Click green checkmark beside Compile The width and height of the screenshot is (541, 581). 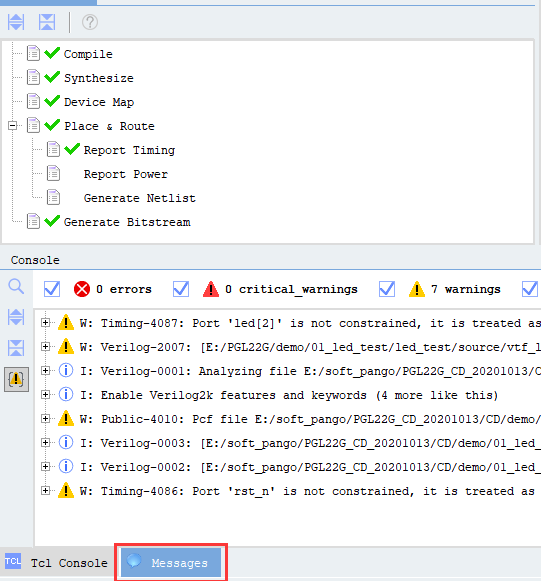pyautogui.click(x=52, y=53)
